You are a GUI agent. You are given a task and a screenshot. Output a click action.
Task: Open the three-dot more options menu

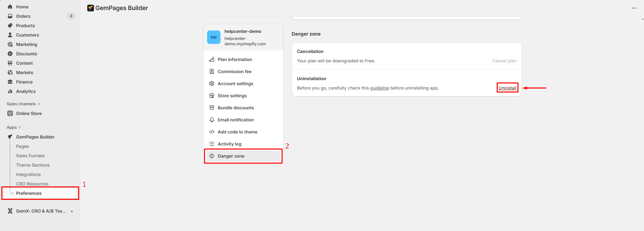coord(634,8)
